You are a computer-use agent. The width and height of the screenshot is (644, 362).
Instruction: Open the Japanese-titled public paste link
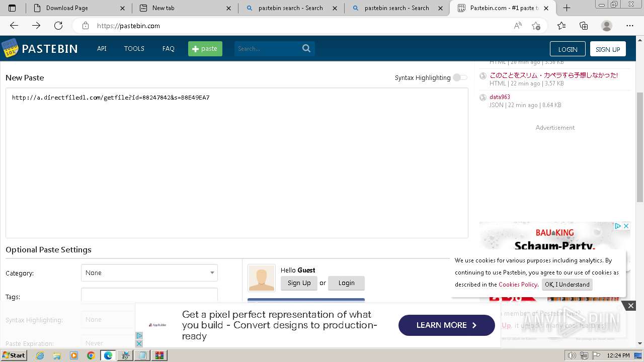(553, 75)
